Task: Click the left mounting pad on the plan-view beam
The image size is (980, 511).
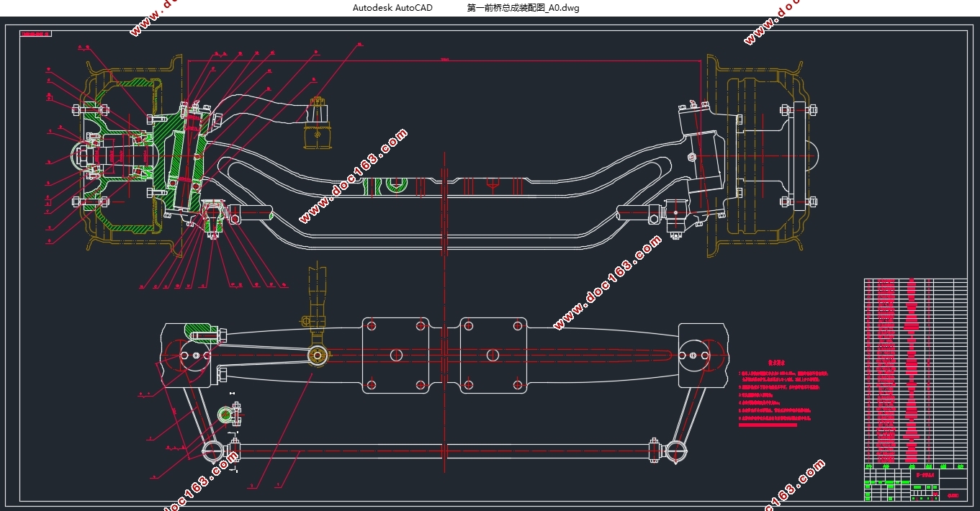Action: pyautogui.click(x=396, y=355)
